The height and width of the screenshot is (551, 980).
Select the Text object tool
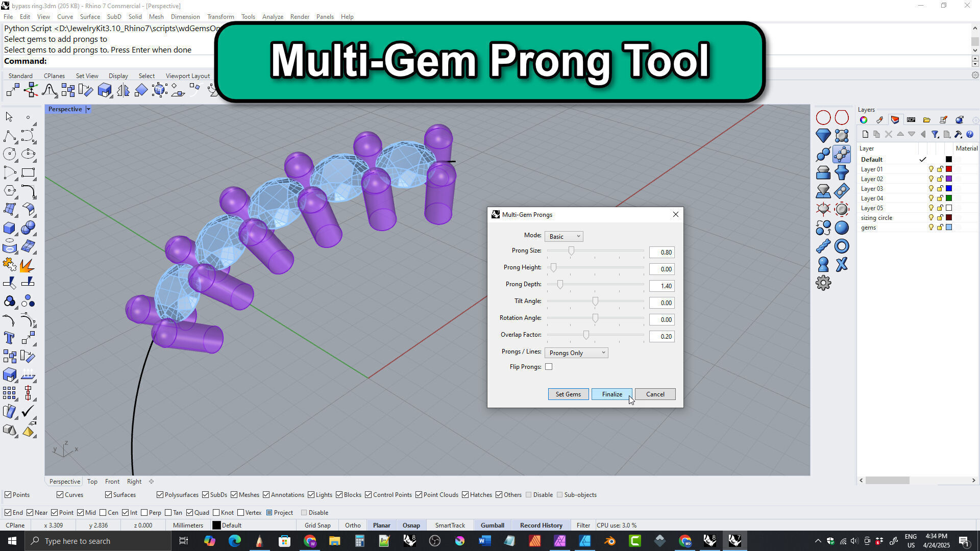[9, 338]
